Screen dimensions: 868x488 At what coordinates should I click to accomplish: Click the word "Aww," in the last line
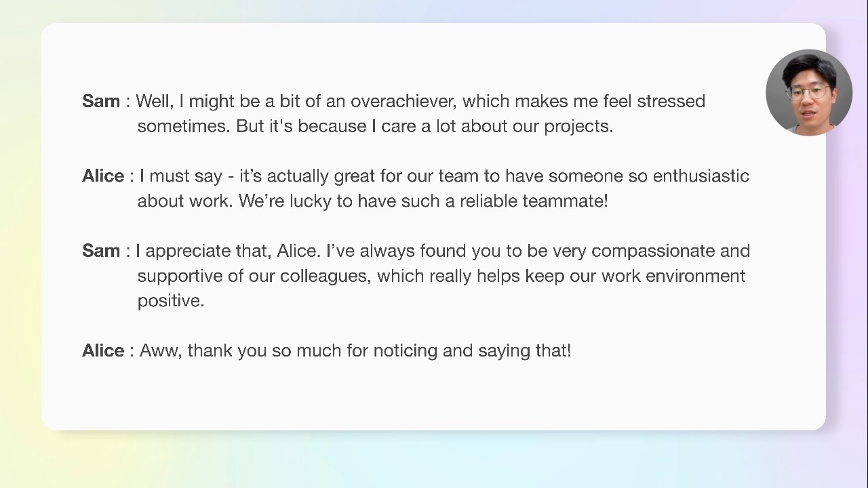161,351
